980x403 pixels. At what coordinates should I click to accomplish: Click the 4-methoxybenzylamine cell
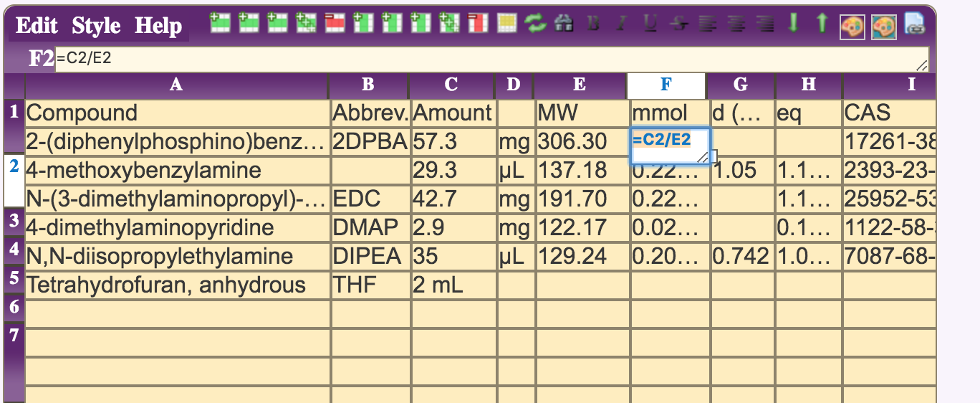click(176, 171)
